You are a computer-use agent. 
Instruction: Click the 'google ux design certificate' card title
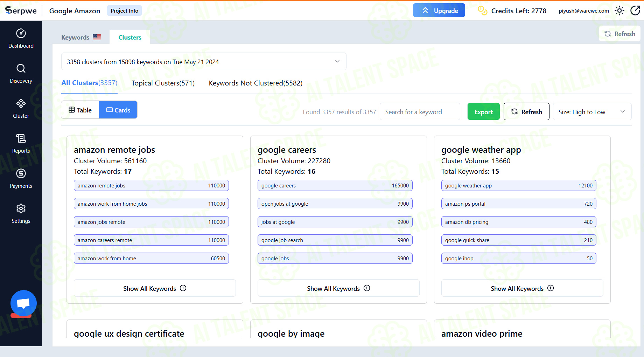129,333
